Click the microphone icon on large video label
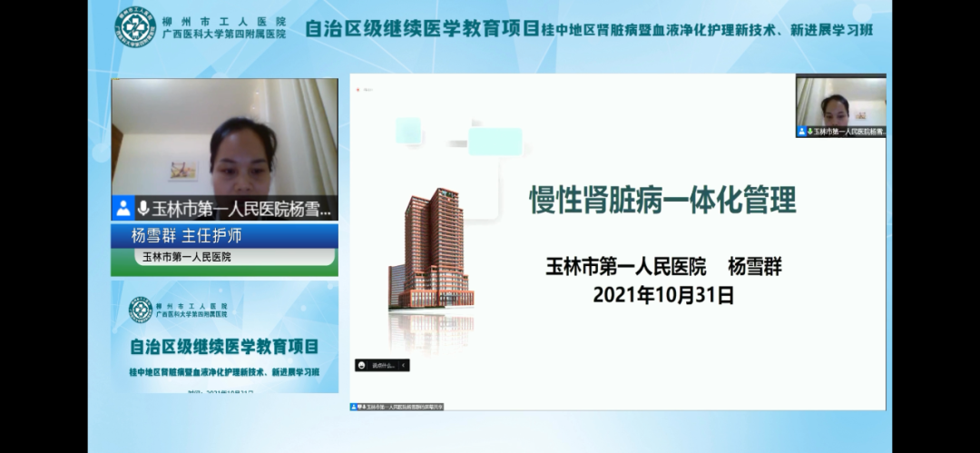This screenshot has height=453, width=980. pos(143,209)
